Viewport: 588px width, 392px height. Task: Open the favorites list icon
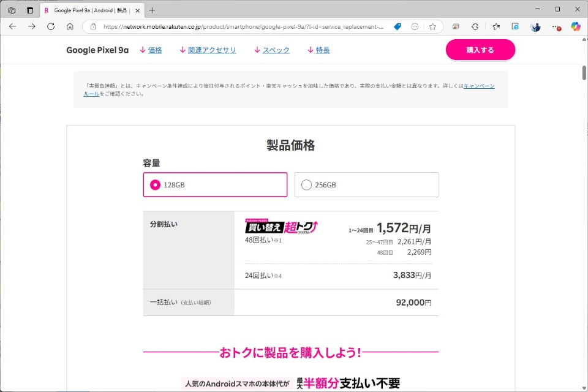click(496, 26)
